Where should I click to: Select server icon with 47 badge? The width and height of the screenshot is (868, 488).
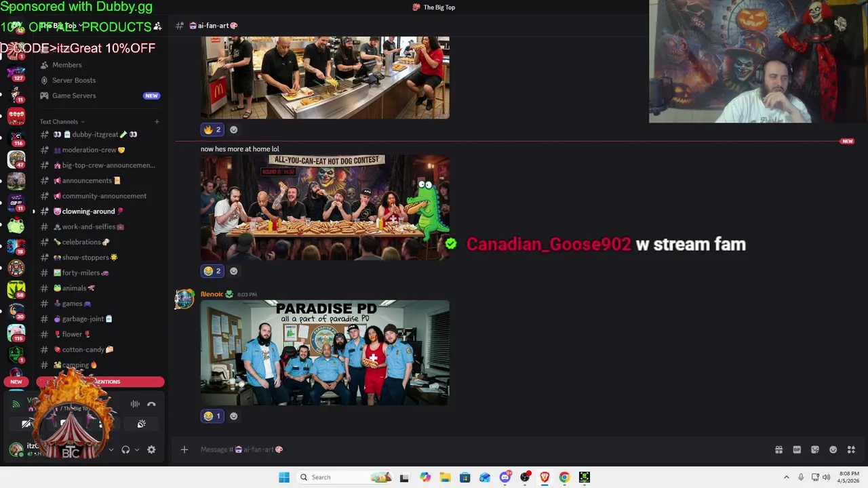tap(16, 160)
